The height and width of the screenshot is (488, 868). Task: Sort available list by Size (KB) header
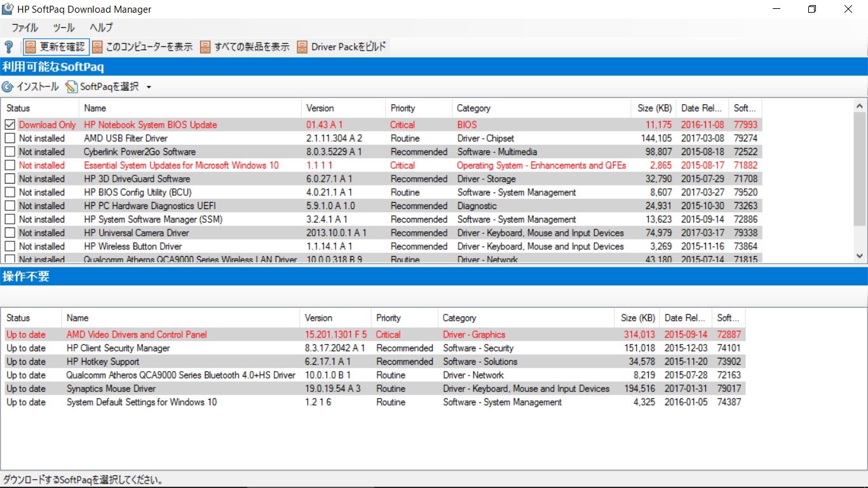tap(653, 108)
